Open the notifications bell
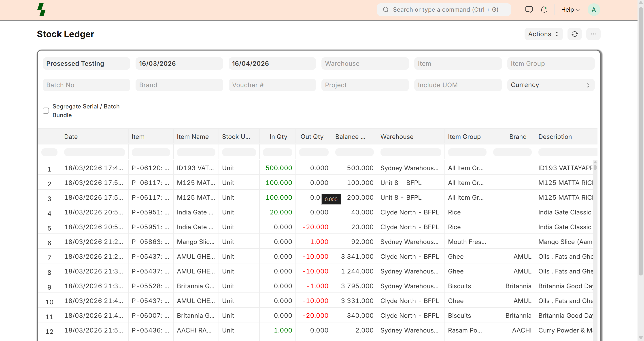Screen dimensions: 644x341 544,10
